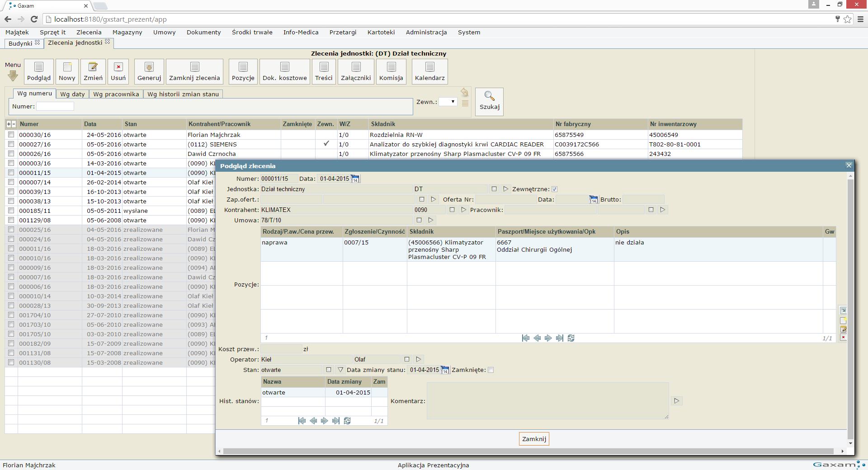Toggle the Zewnętrzne checkbox

coord(554,189)
